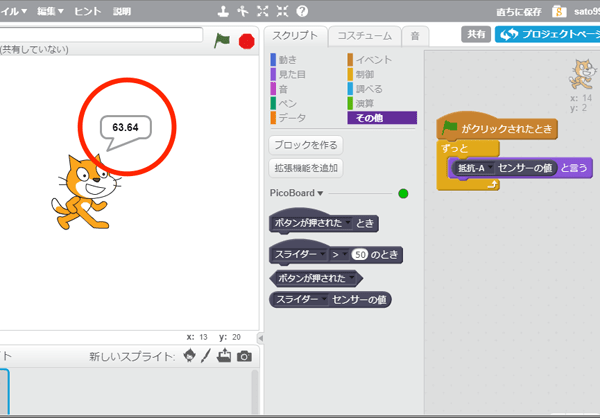Click the My Stuff folder icon near the username

point(559,11)
